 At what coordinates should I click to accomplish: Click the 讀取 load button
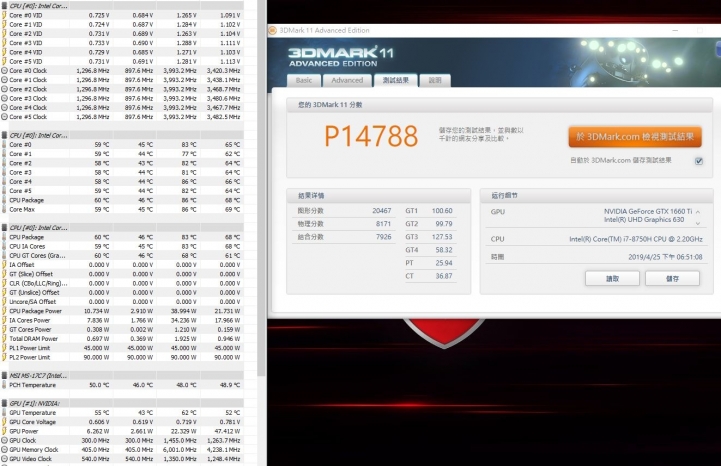point(612,278)
